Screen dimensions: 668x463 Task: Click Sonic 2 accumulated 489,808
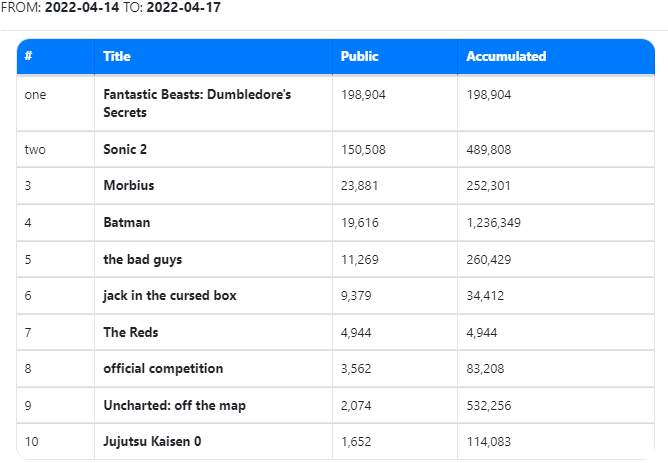pyautogui.click(x=489, y=150)
